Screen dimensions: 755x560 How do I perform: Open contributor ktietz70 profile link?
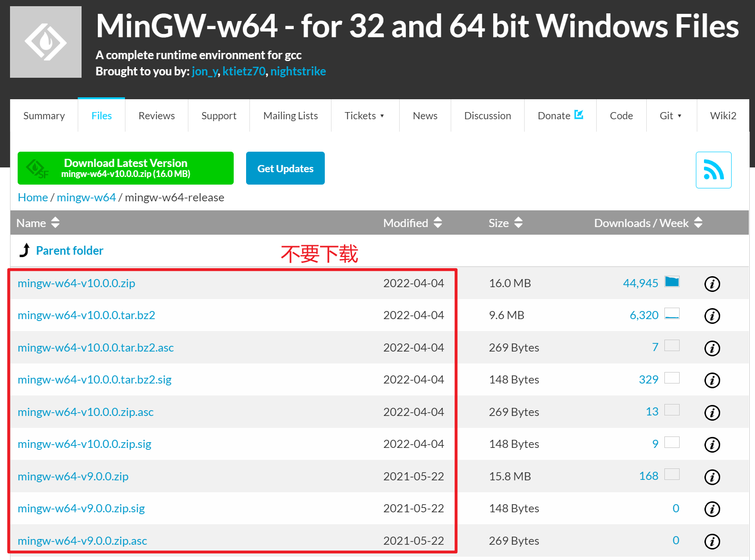click(x=244, y=71)
